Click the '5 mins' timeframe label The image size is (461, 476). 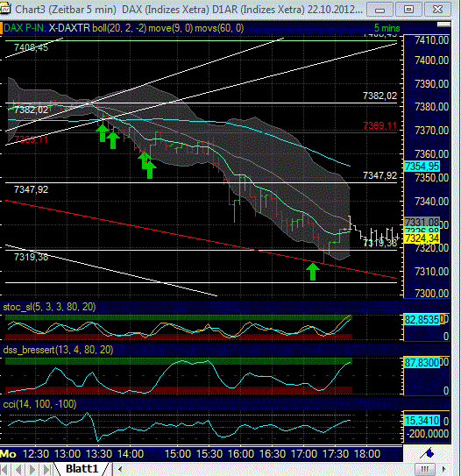pos(387,28)
